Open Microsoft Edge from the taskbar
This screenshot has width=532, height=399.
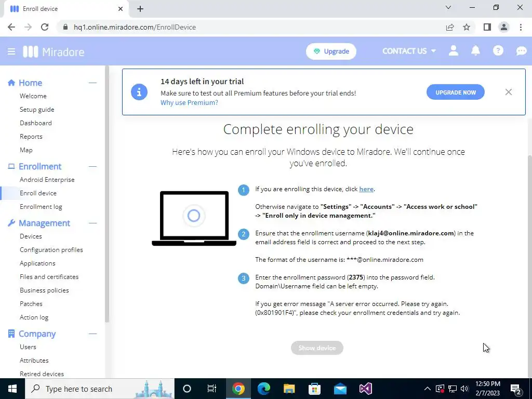pyautogui.click(x=263, y=389)
